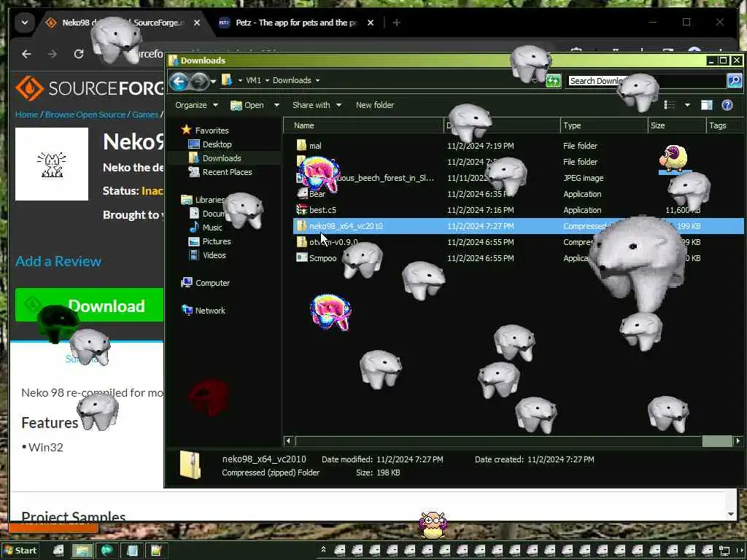Open the view options dropdown arrow

687,105
